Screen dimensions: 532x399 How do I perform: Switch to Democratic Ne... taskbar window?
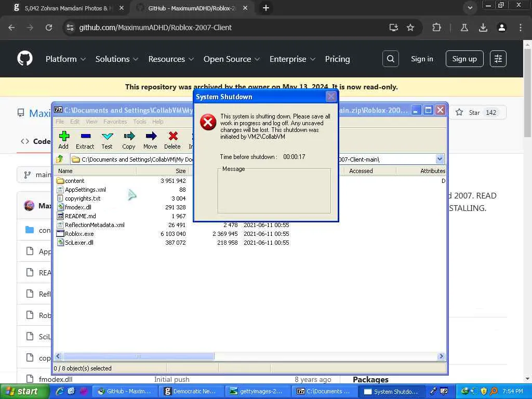pos(191,391)
